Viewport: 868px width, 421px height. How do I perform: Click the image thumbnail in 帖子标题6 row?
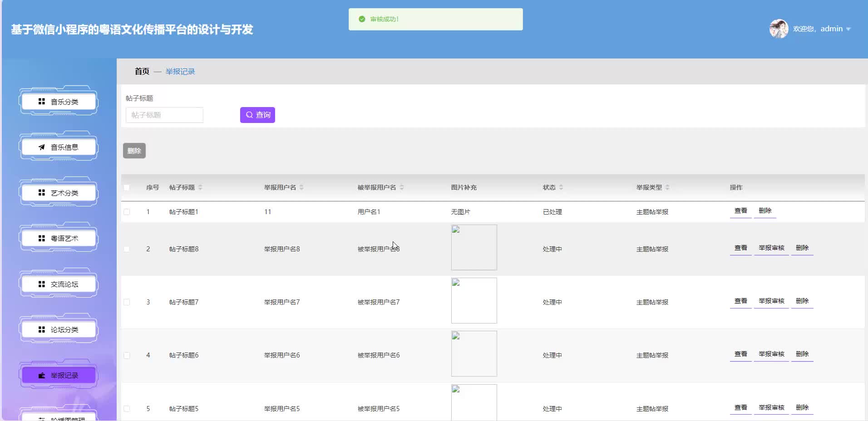pyautogui.click(x=474, y=353)
